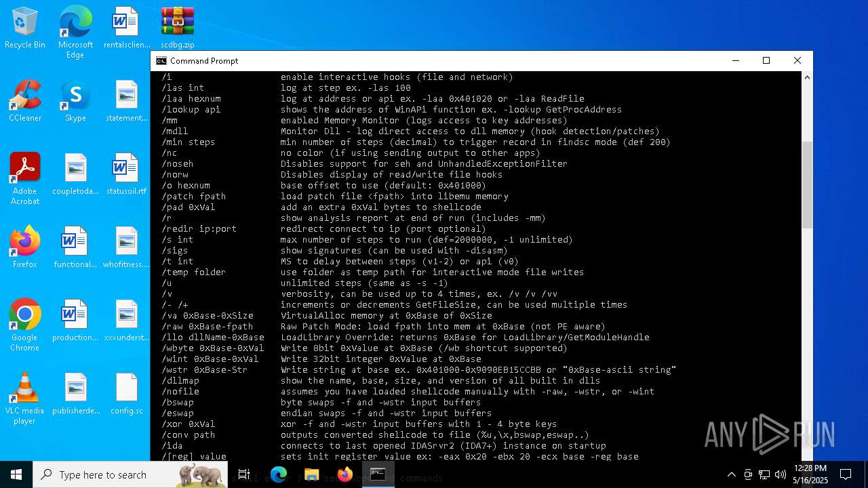Click the '/mdll' option text
This screenshot has width=868, height=488.
(x=174, y=131)
